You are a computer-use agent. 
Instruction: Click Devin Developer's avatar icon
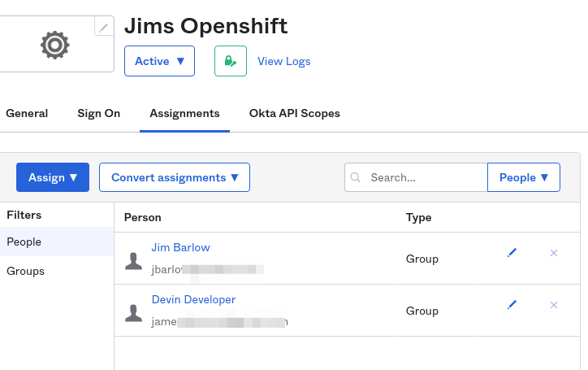tap(133, 313)
